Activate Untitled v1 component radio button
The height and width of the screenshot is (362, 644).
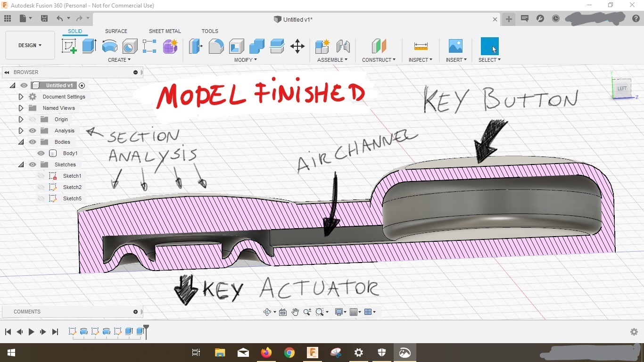tap(82, 85)
